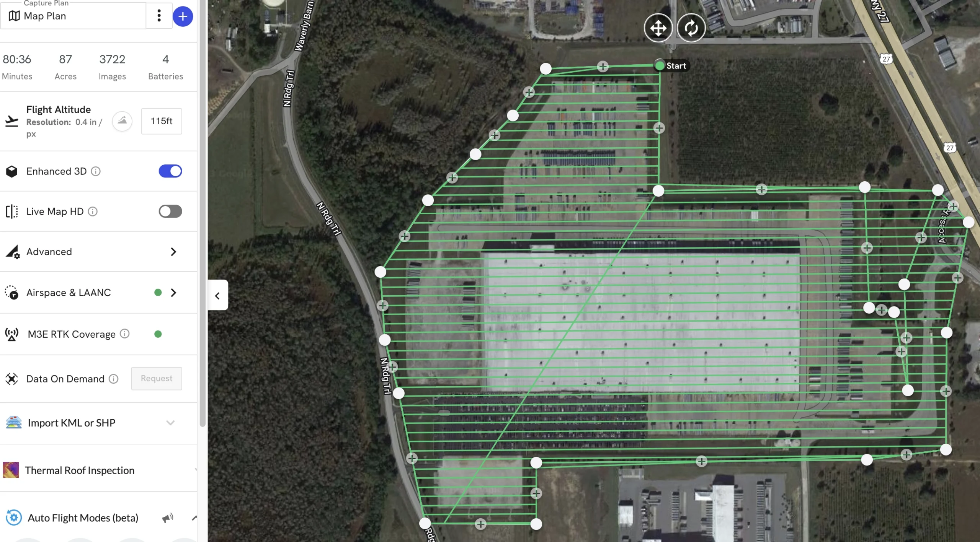The height and width of the screenshot is (542, 980).
Task: Click the Auto Flight Modes beta label
Action: tap(83, 517)
